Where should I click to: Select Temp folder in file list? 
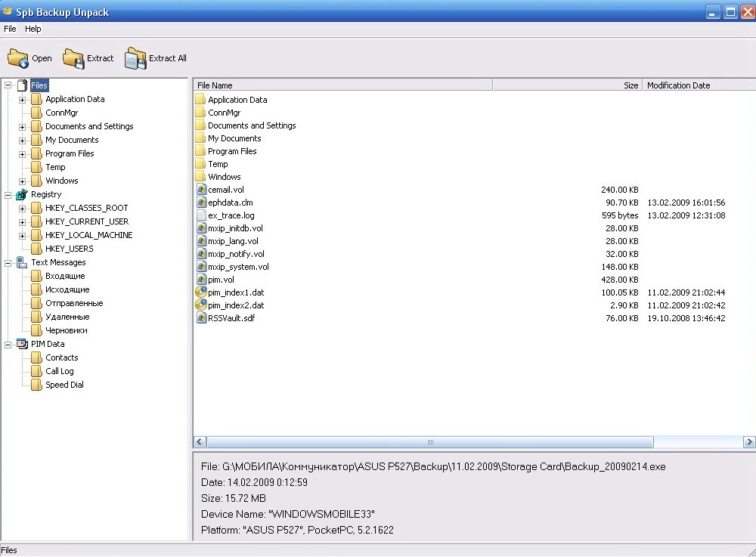(x=218, y=164)
